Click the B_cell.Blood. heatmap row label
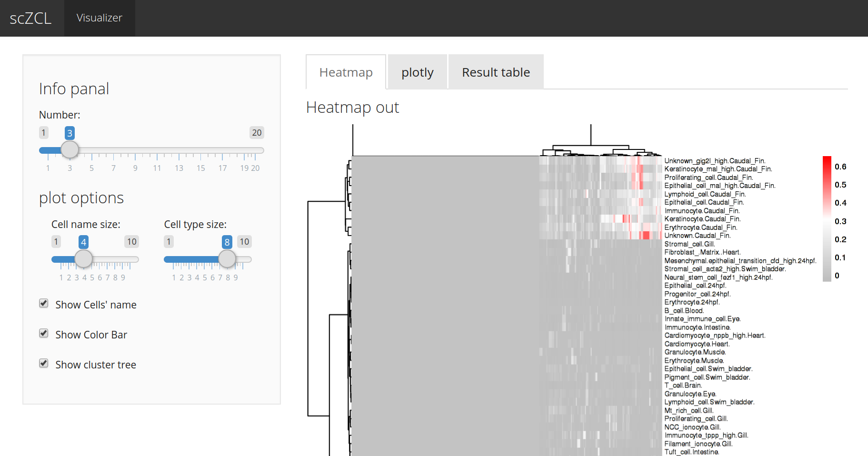 [x=684, y=311]
